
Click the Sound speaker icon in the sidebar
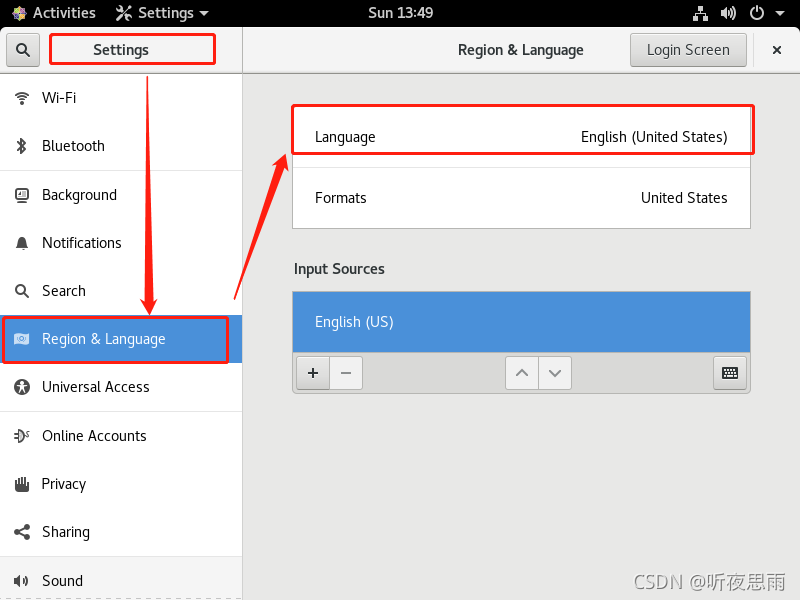(21, 581)
